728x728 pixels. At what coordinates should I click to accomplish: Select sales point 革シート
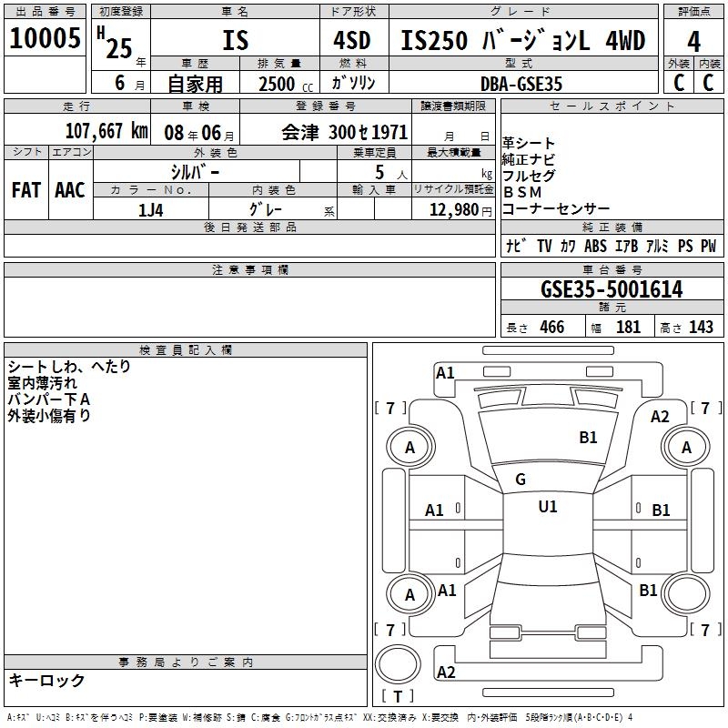529,143
